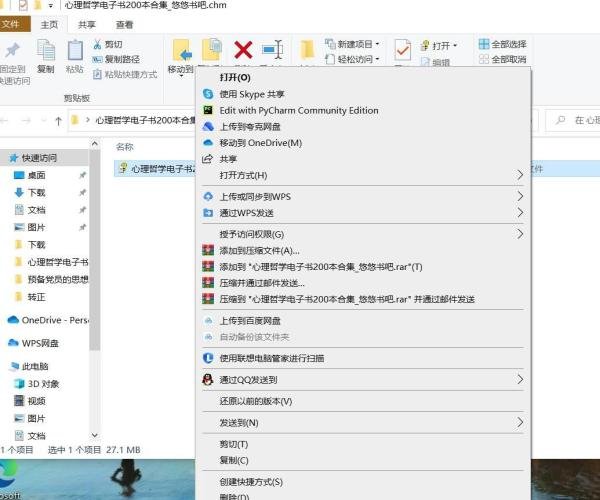The height and width of the screenshot is (500, 600).
Task: Click 全部选择 button in ribbon
Action: (x=502, y=44)
